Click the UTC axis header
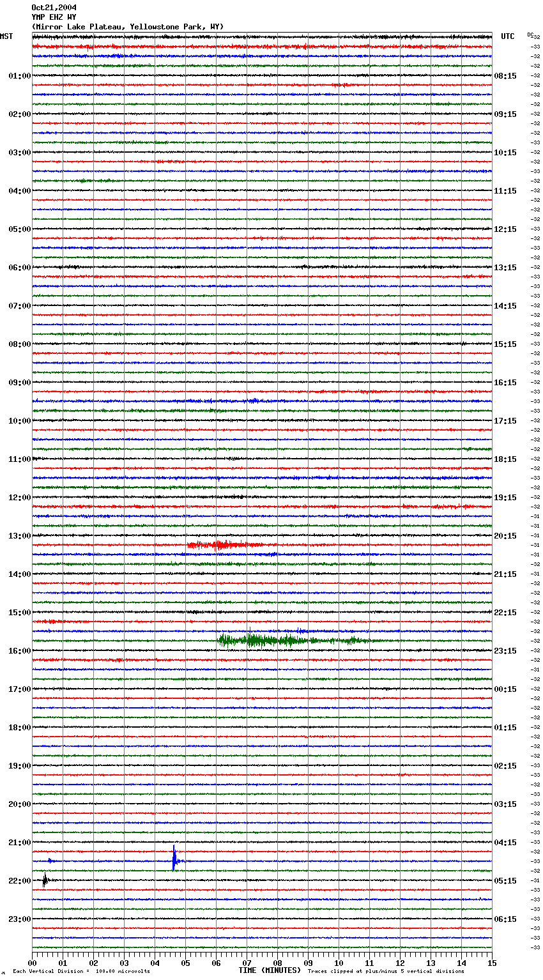 coord(508,36)
